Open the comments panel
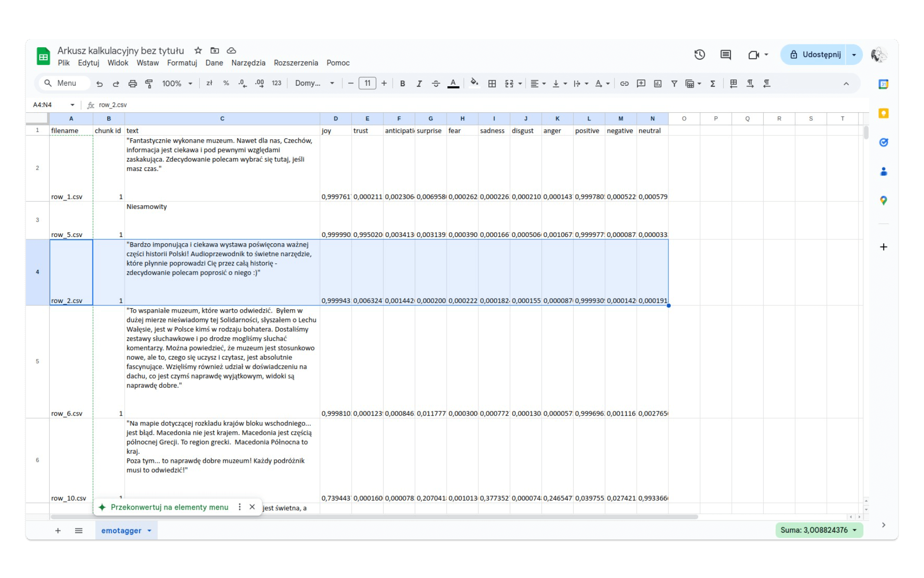 point(726,55)
